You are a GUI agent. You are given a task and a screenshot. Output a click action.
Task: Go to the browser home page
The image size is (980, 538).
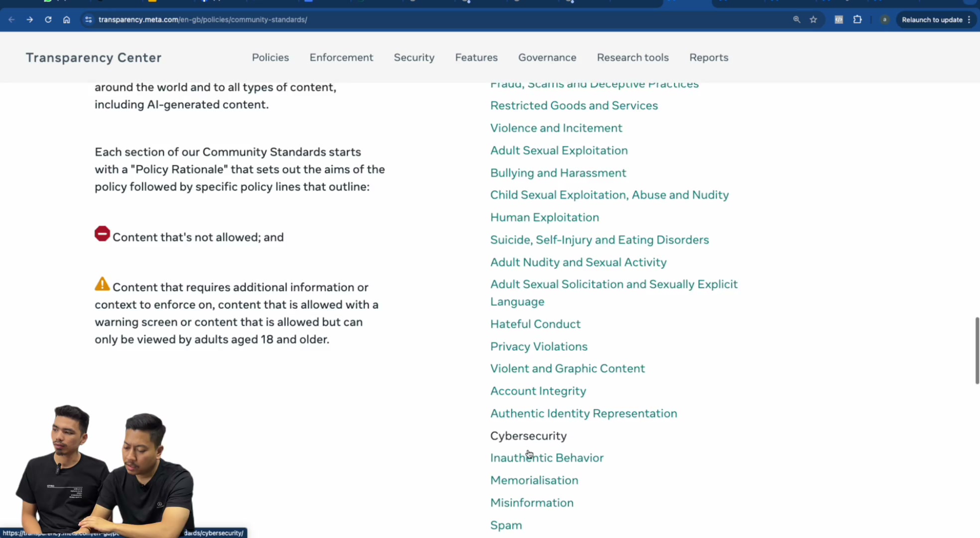click(x=66, y=20)
